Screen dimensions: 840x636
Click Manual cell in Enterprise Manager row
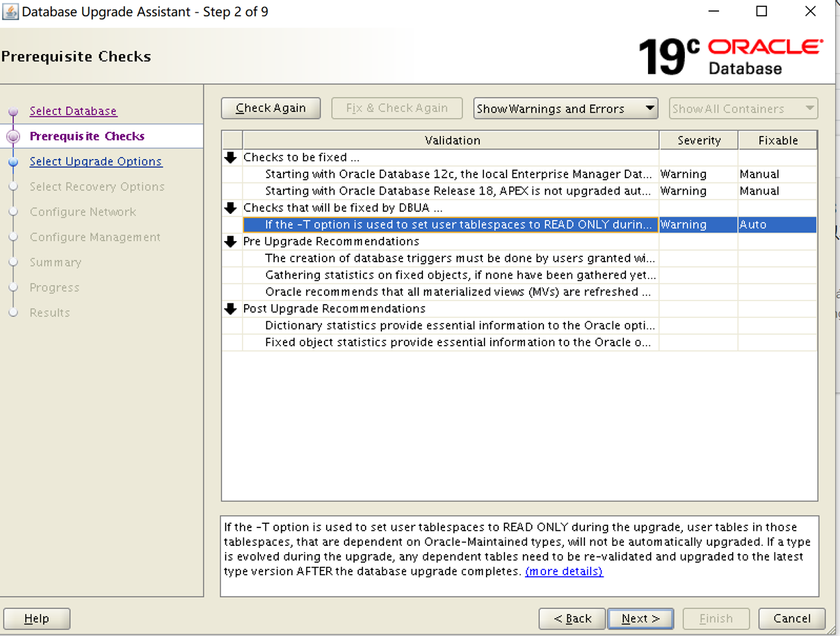click(777, 174)
